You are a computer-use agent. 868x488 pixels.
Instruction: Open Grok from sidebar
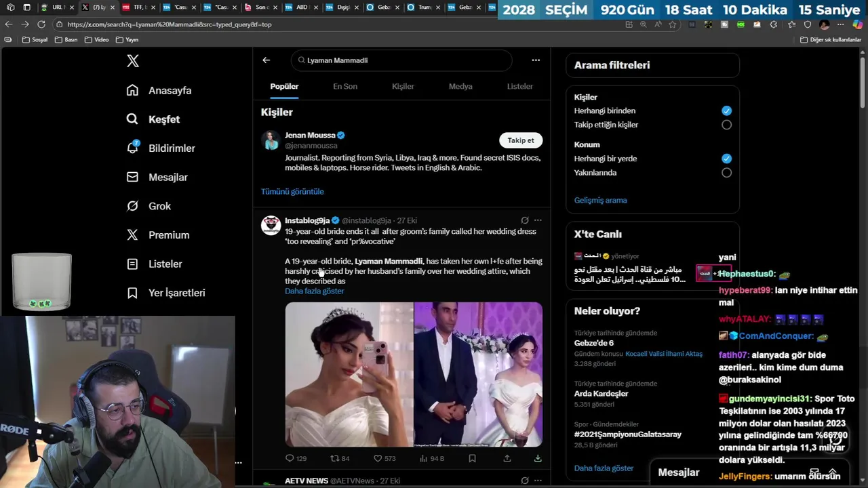point(149,206)
